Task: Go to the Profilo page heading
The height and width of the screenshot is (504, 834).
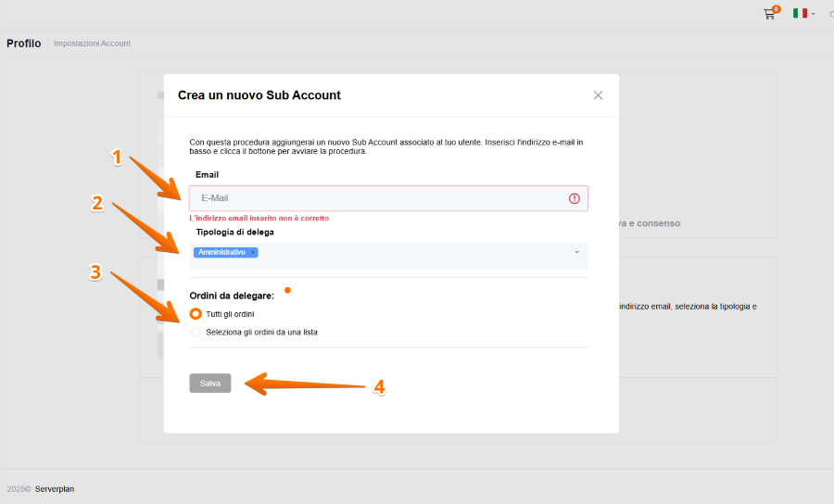Action: click(x=23, y=44)
